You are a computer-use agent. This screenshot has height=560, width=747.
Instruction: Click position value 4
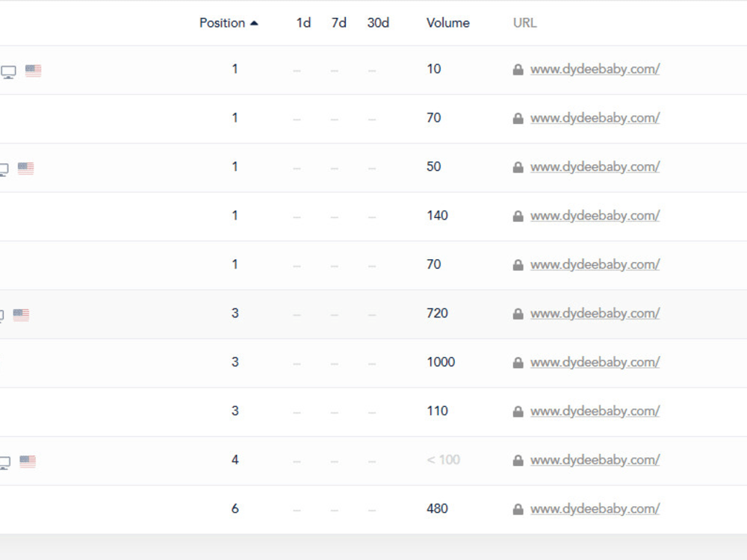click(x=235, y=460)
